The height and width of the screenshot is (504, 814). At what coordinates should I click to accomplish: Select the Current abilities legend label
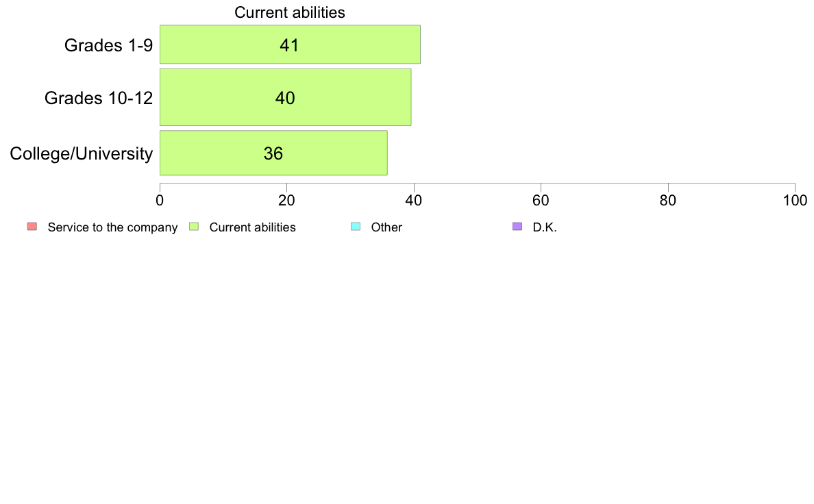tap(252, 227)
